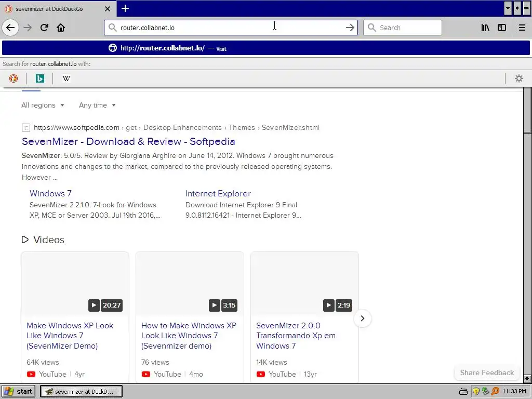The width and height of the screenshot is (532, 399).
Task: Play the 20:27 video thumbnail
Action: pyautogui.click(x=75, y=284)
